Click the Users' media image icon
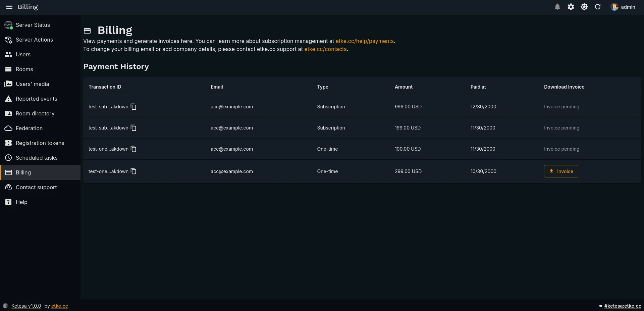Viewport: 644px width, 311px height. click(x=8, y=84)
